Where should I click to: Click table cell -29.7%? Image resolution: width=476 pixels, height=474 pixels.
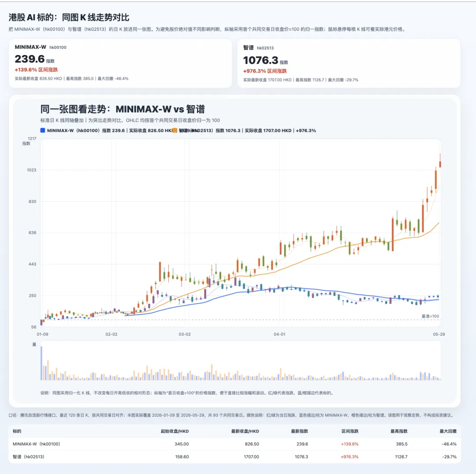[x=449, y=457]
